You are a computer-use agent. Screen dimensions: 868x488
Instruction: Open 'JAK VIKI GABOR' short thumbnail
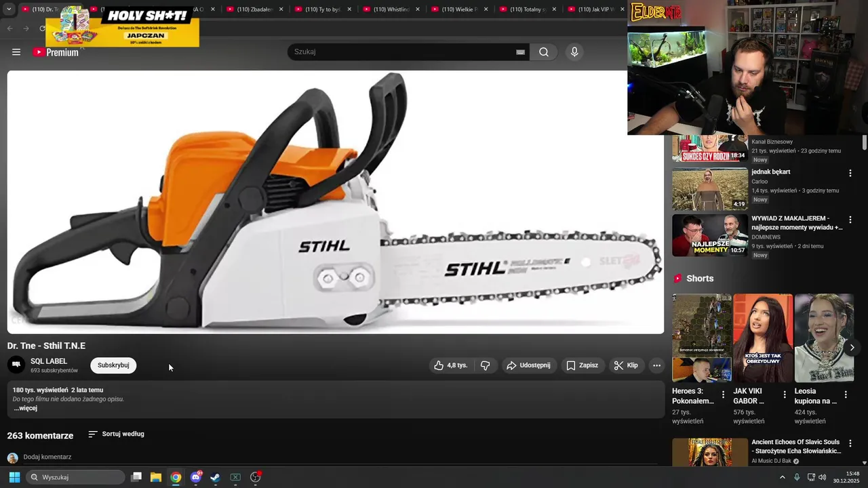point(763,338)
